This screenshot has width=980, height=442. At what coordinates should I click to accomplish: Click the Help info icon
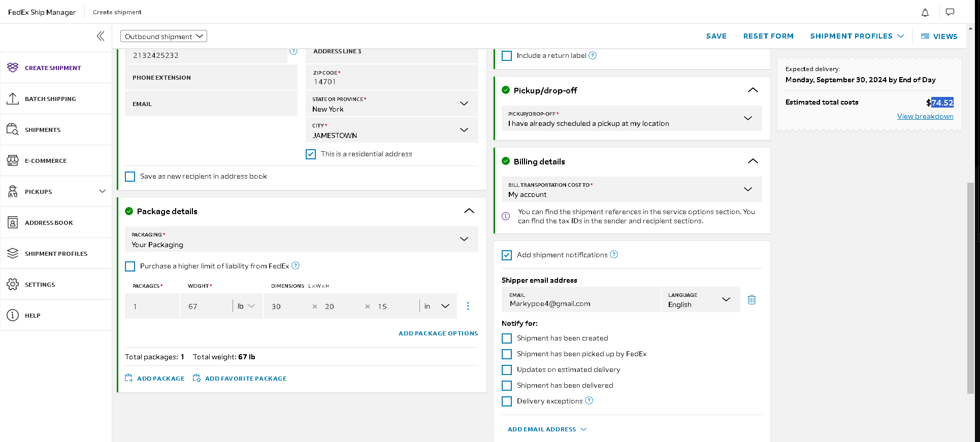[13, 315]
